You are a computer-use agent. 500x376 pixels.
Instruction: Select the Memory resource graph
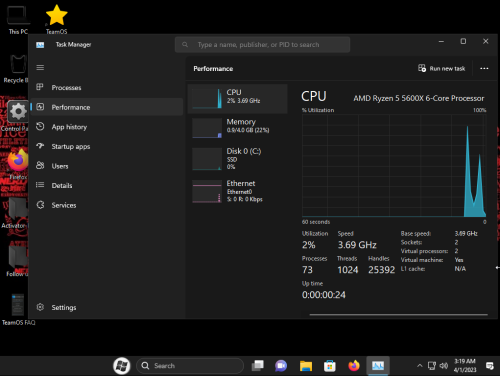[x=237, y=128]
